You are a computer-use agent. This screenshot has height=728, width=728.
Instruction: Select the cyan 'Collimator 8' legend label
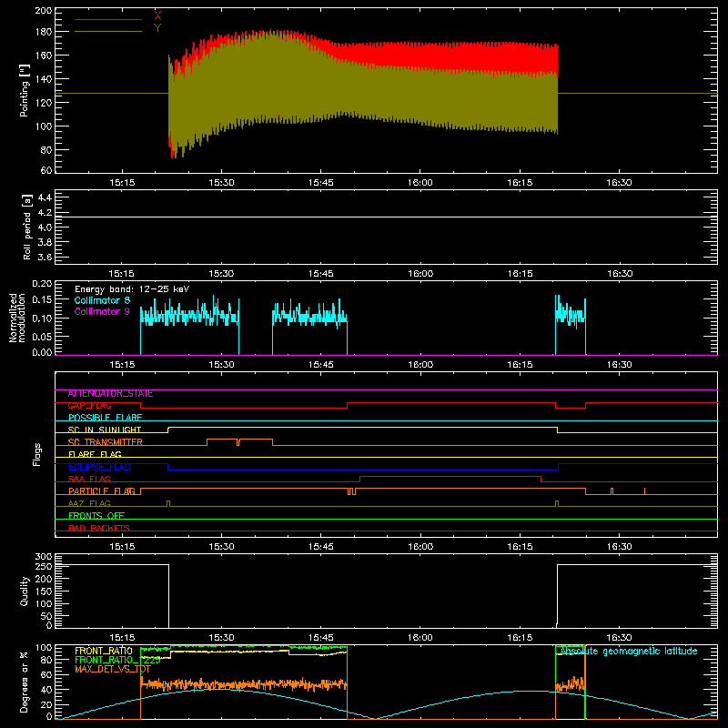click(x=102, y=300)
